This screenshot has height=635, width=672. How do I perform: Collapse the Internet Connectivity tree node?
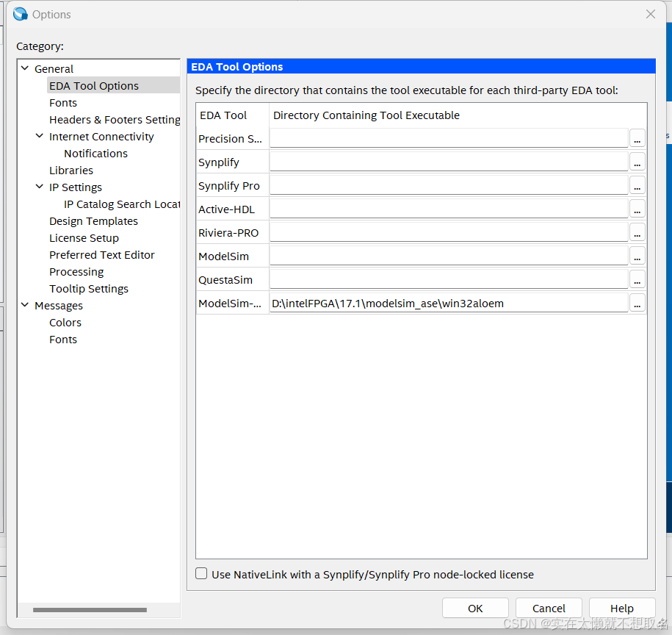40,136
